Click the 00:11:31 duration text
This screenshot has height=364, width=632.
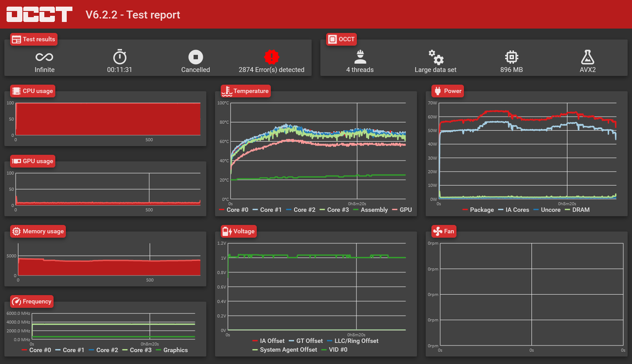pos(119,70)
